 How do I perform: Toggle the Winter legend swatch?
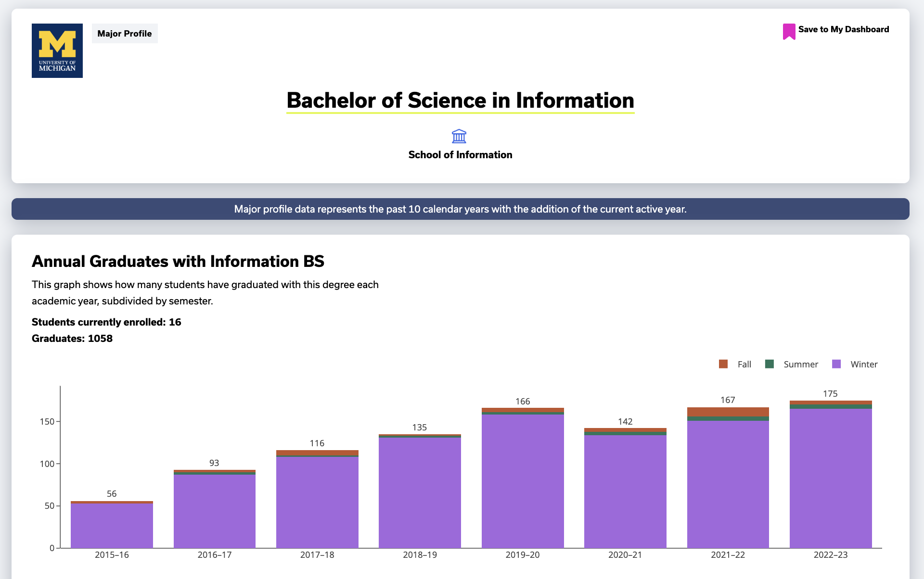836,364
